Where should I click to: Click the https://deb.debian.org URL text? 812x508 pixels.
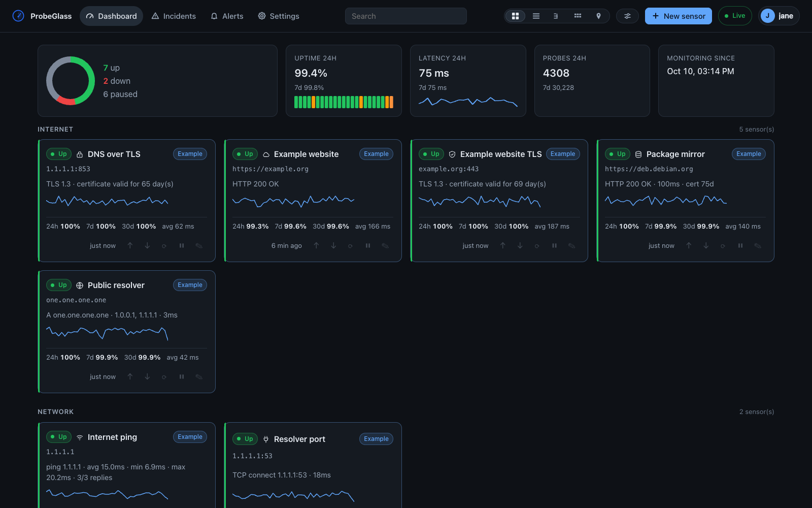pos(649,169)
